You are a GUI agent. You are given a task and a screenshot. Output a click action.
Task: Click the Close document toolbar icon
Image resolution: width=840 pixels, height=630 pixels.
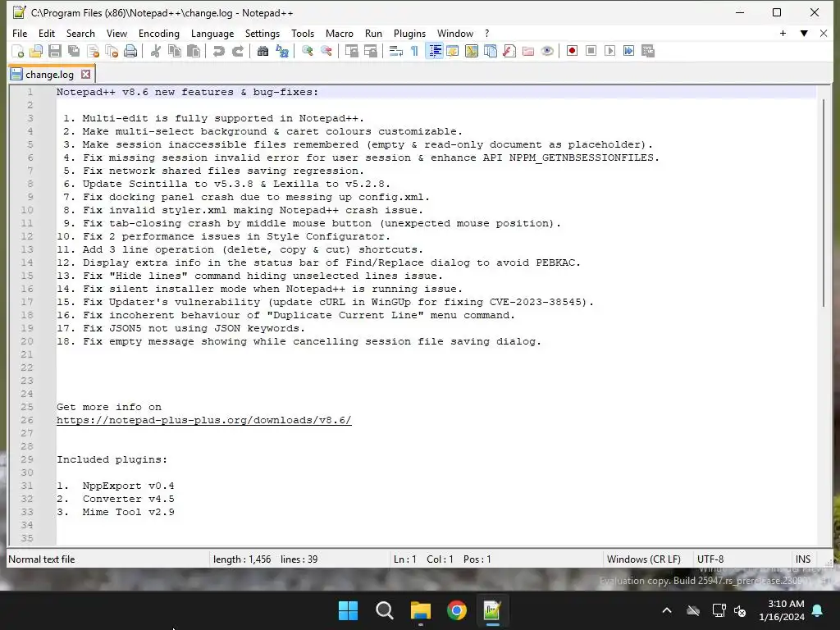coord(94,52)
